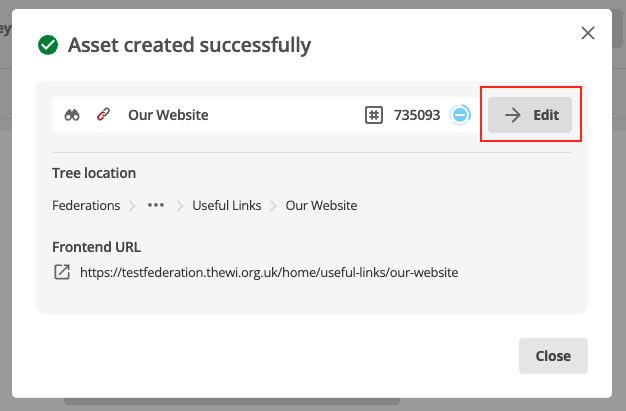
Task: Click the chevron before Useful Links
Action: coord(180,206)
